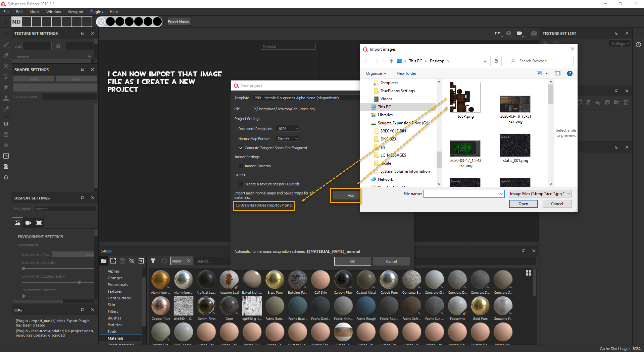Click the viewport frame icon in Display Settings
Image resolution: width=644 pixels, height=352 pixels.
[39, 223]
